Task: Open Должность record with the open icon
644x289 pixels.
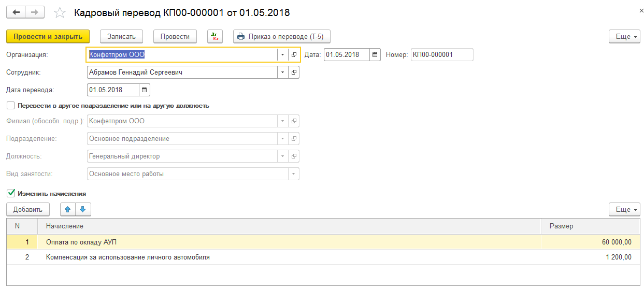Action: point(294,156)
